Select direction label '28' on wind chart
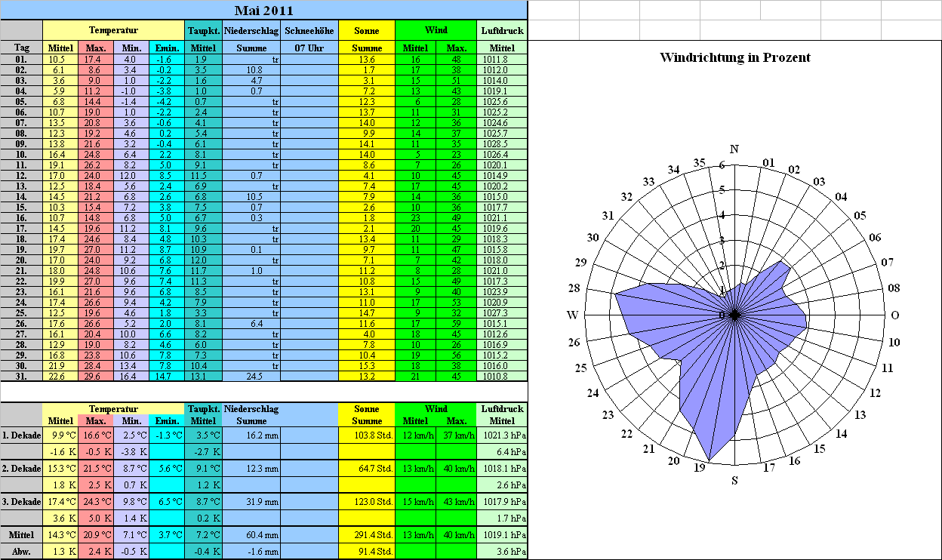This screenshot has width=942, height=560. 574,288
